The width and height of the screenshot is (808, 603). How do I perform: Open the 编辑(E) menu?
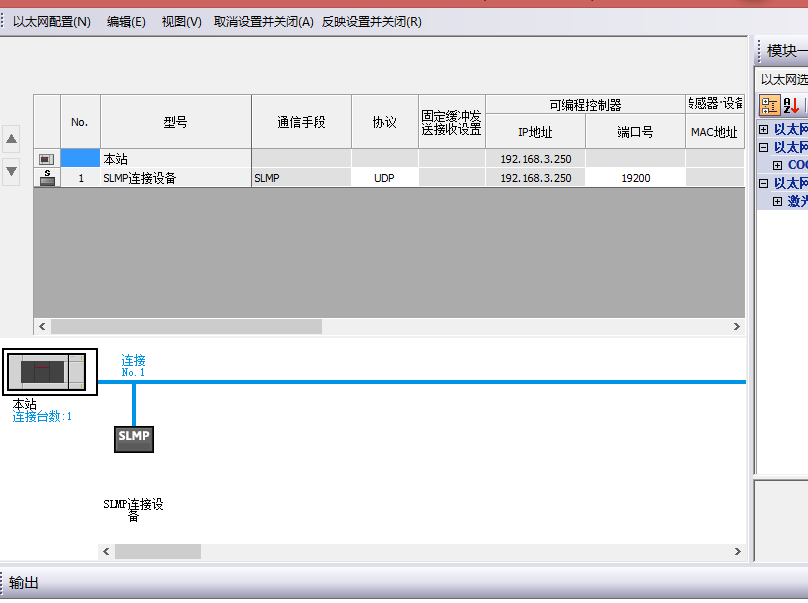click(126, 21)
